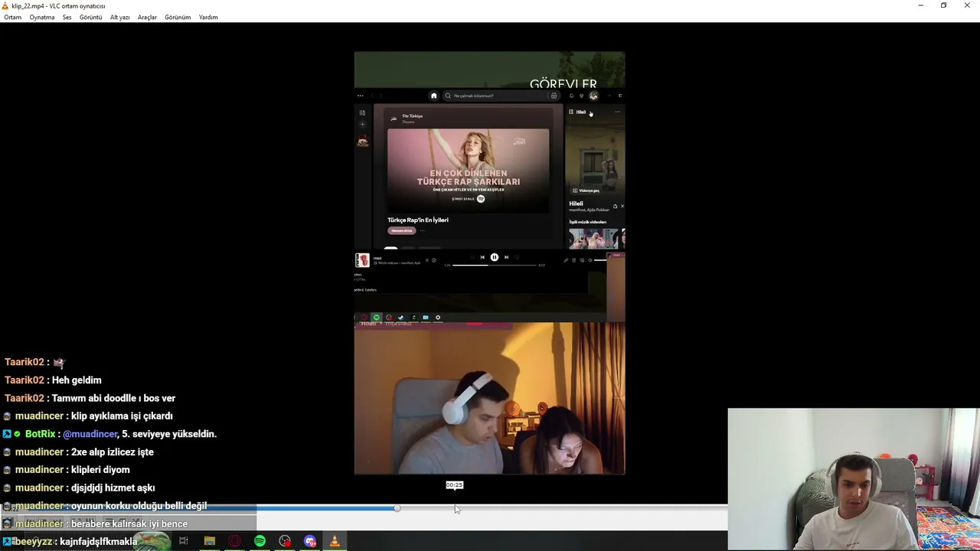Click the settings gear in the video's taskbar

click(438, 318)
